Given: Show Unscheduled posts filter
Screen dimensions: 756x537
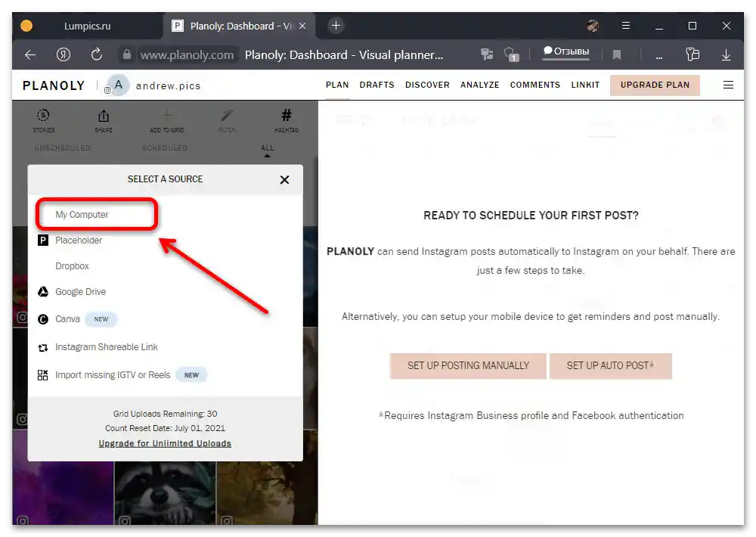Looking at the screenshot, I should 62,148.
